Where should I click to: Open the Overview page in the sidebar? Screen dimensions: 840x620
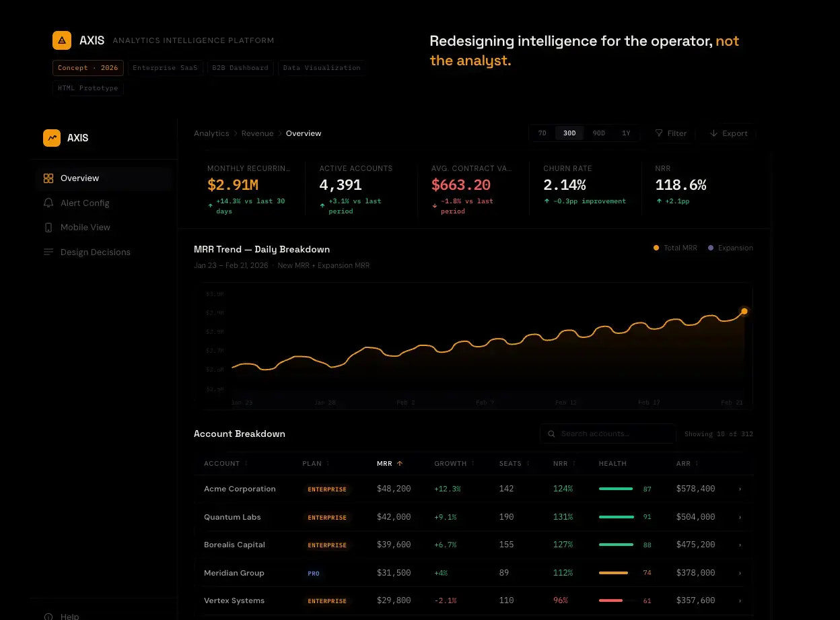click(x=104, y=178)
